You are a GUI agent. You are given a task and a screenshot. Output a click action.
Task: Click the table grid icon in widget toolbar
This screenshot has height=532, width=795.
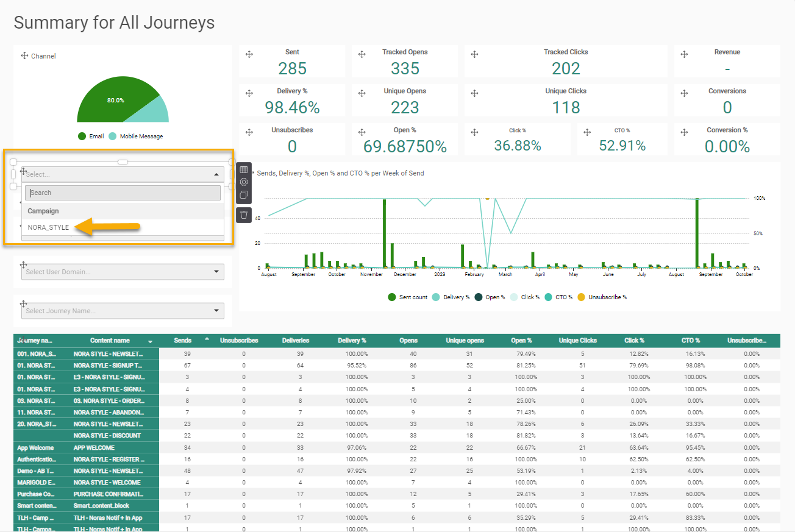[x=244, y=169]
